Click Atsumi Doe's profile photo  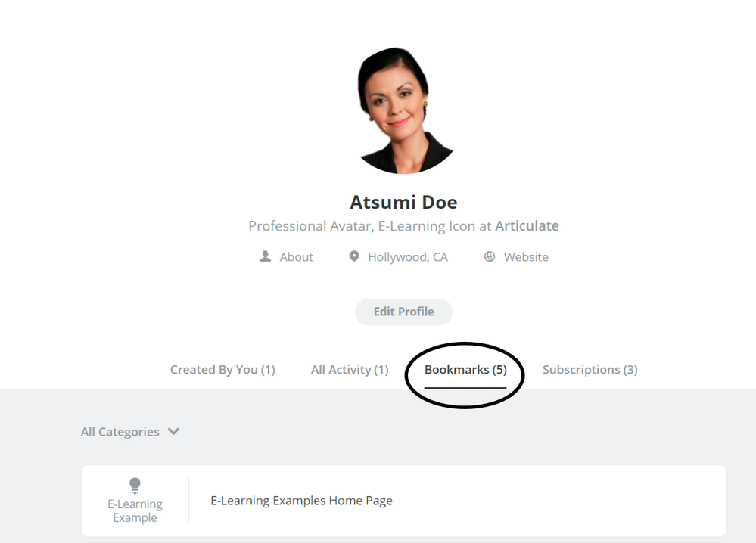[x=403, y=111]
